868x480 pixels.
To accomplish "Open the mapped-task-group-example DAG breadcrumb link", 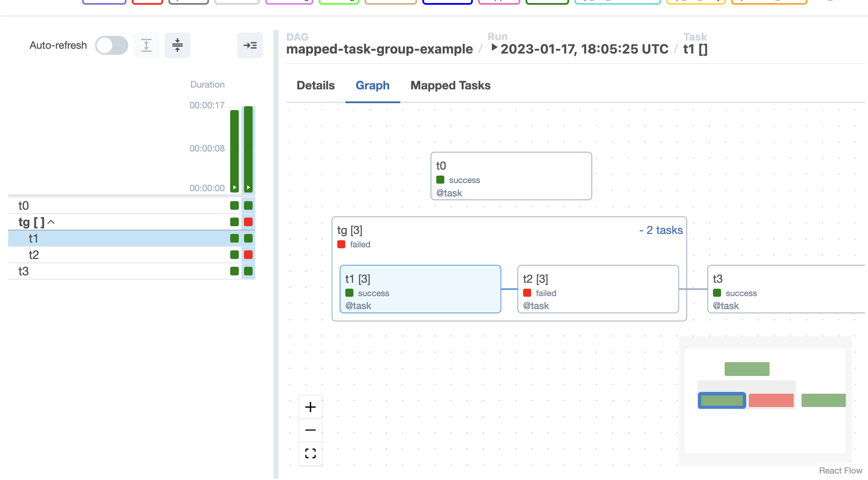I will (379, 49).
